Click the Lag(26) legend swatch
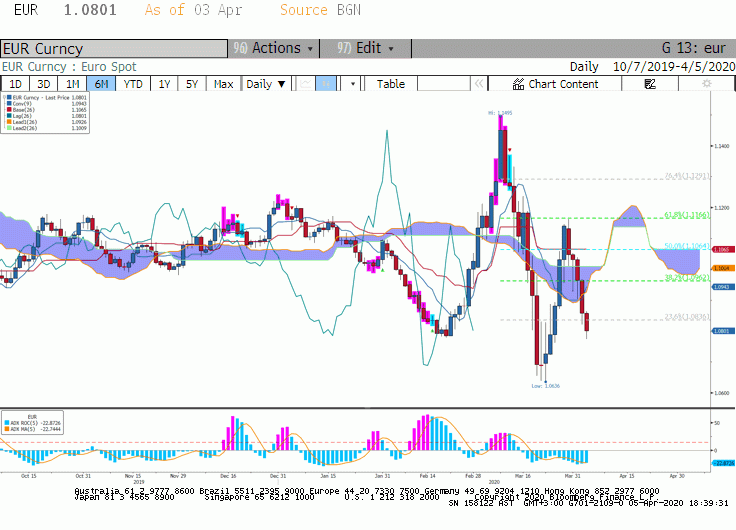Image resolution: width=736 pixels, height=530 pixels. pyautogui.click(x=9, y=116)
